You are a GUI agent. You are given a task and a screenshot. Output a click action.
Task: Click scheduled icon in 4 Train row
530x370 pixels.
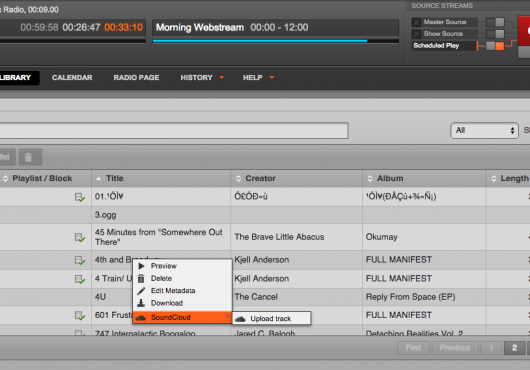pyautogui.click(x=80, y=279)
